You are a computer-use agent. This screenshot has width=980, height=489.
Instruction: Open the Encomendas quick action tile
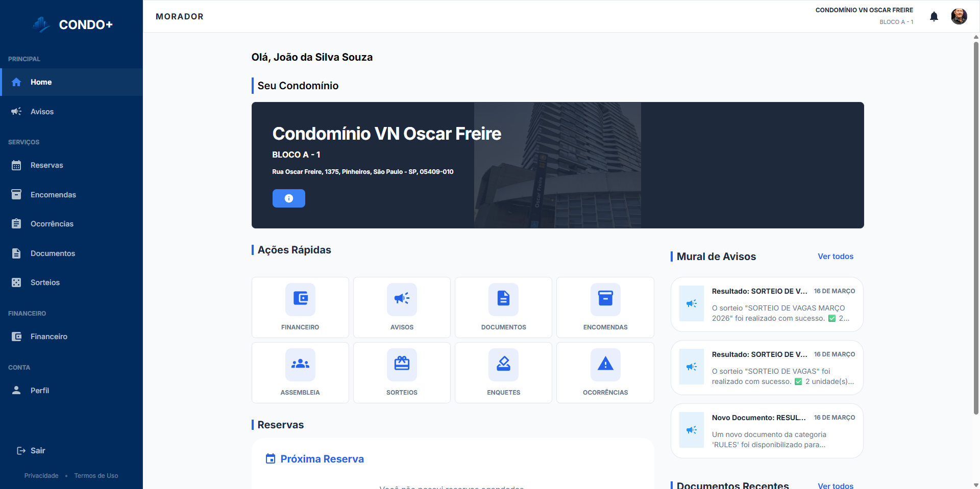[x=605, y=307]
